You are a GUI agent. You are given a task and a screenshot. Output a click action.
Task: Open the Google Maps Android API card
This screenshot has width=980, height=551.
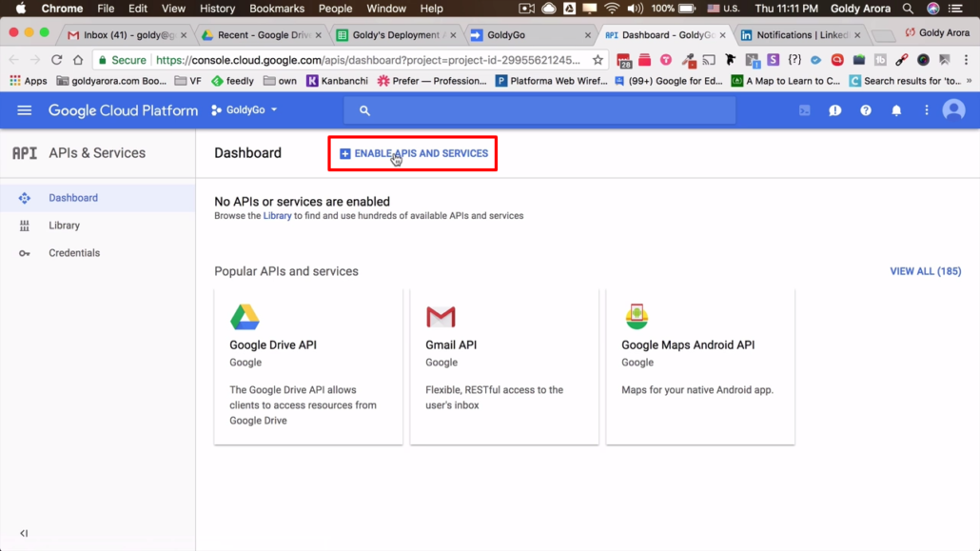tap(700, 366)
